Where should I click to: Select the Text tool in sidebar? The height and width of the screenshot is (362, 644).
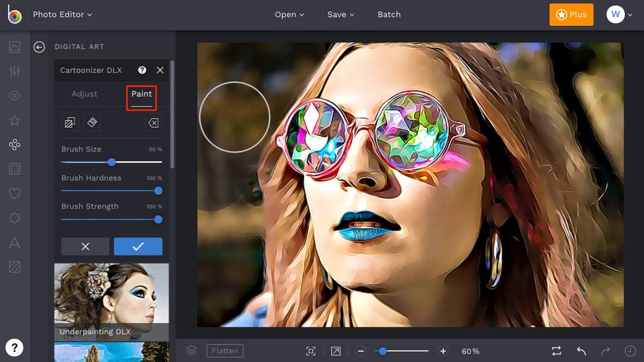click(x=14, y=242)
